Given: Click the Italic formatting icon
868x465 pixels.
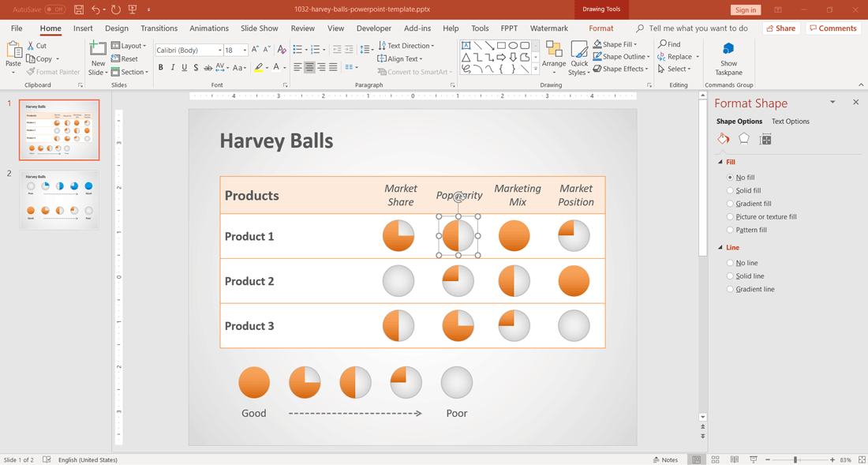Looking at the screenshot, I should [x=173, y=68].
